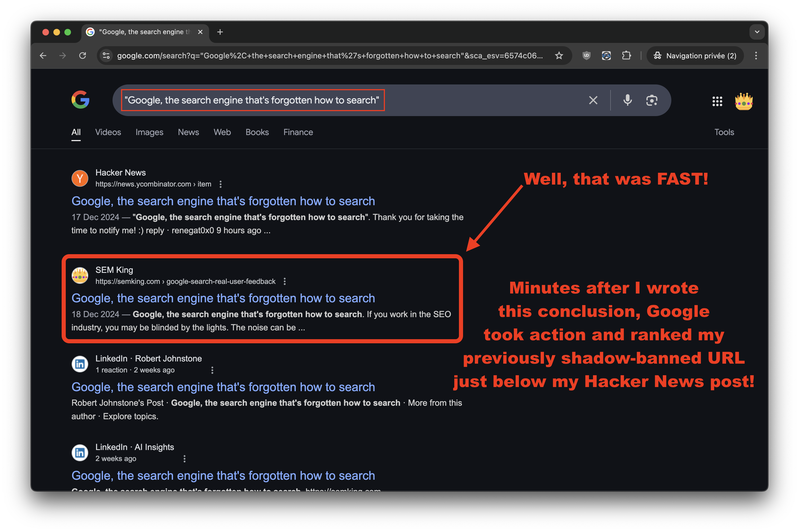
Task: Click 'LinkedIn · AI Insights' source text
Action: [135, 447]
